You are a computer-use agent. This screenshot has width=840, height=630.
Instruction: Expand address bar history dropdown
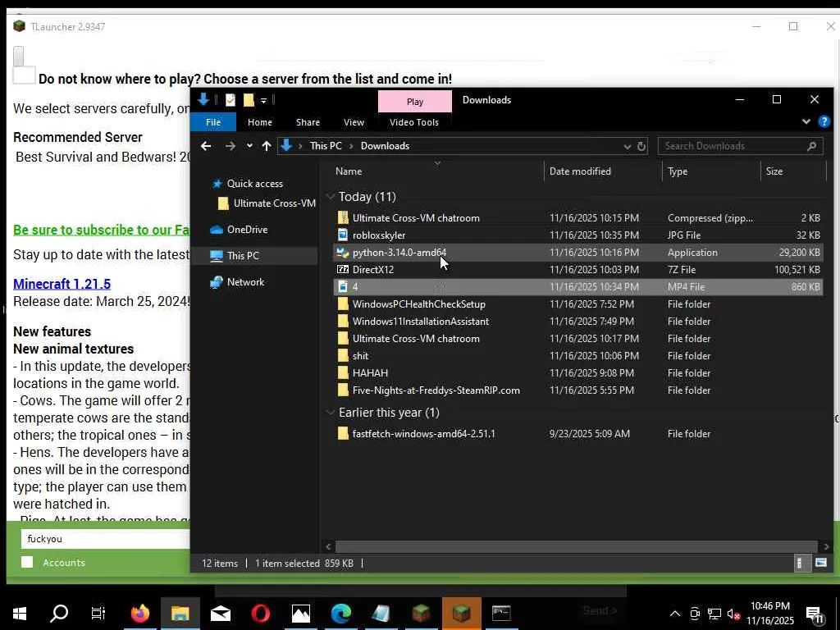tap(627, 146)
